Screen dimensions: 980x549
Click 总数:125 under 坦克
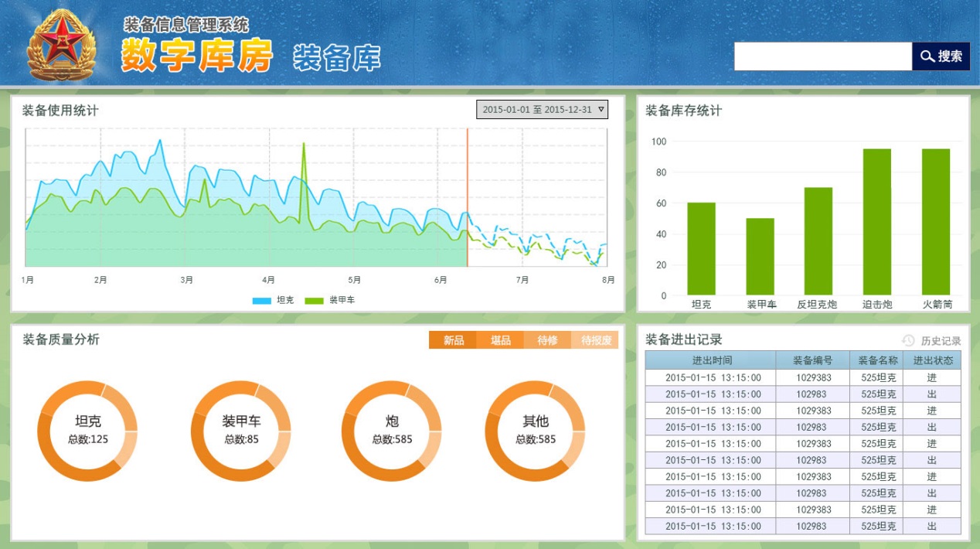[x=88, y=439]
